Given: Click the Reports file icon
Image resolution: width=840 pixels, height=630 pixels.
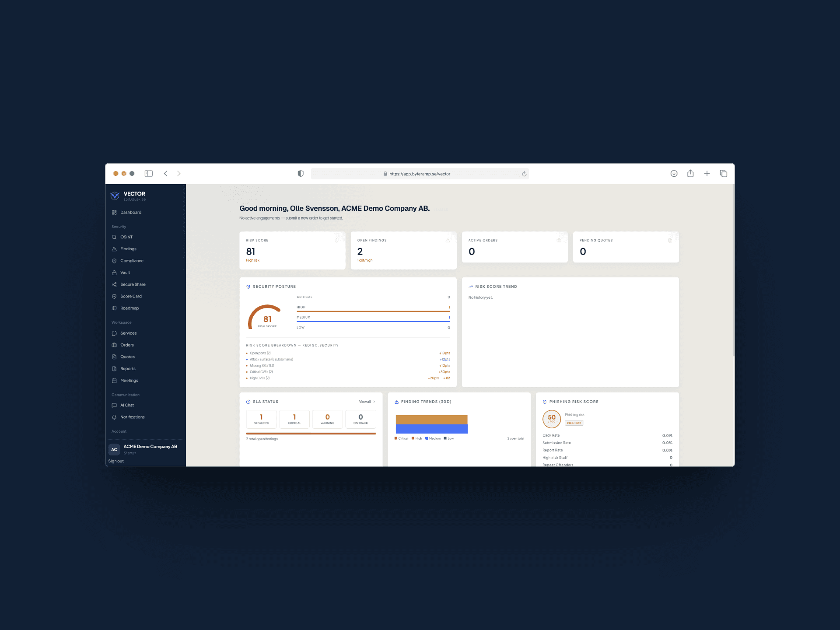Looking at the screenshot, I should coord(114,369).
